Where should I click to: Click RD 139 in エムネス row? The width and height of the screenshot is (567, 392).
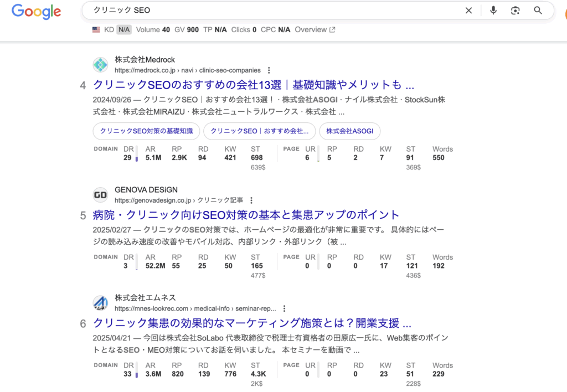(x=204, y=374)
